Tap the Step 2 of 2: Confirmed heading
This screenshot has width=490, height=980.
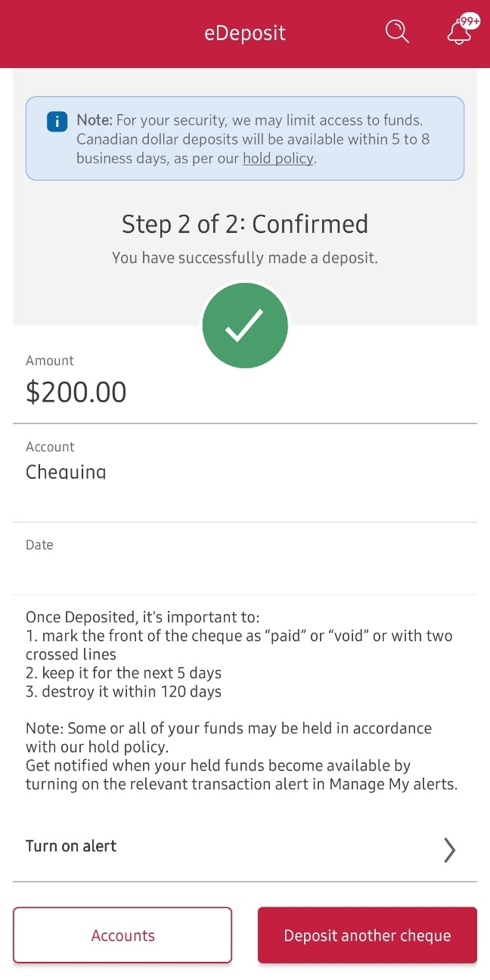(245, 224)
